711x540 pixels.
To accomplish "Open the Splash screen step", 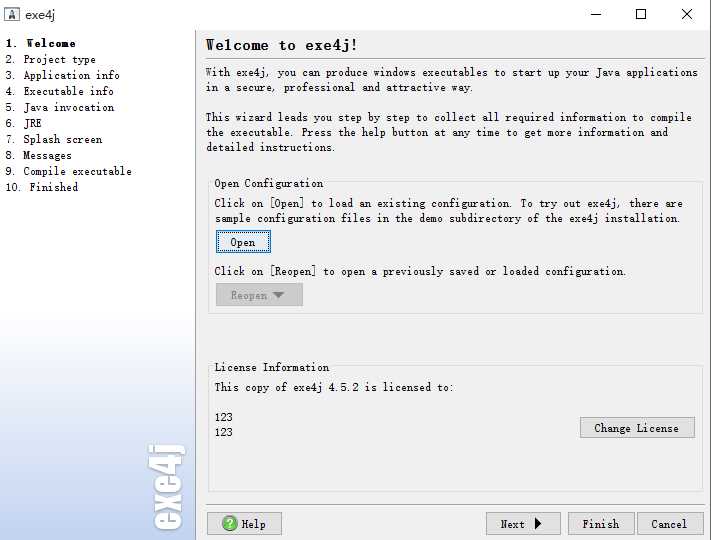I will coord(62,139).
